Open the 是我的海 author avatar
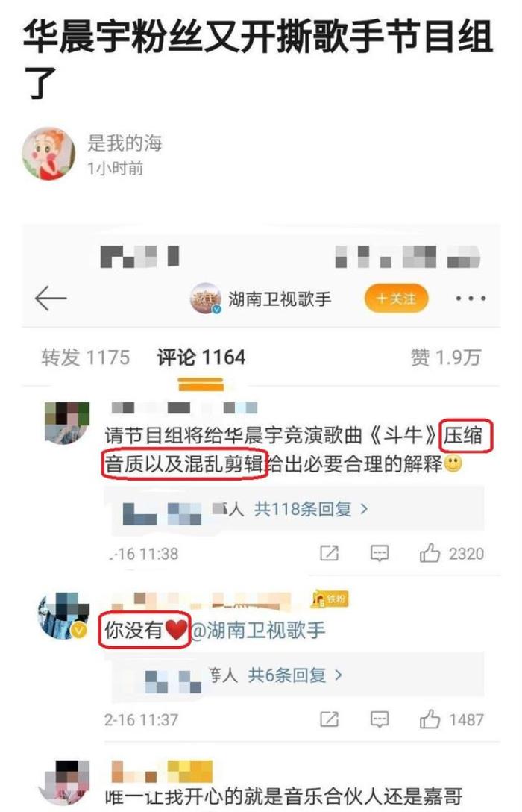 (x=48, y=154)
